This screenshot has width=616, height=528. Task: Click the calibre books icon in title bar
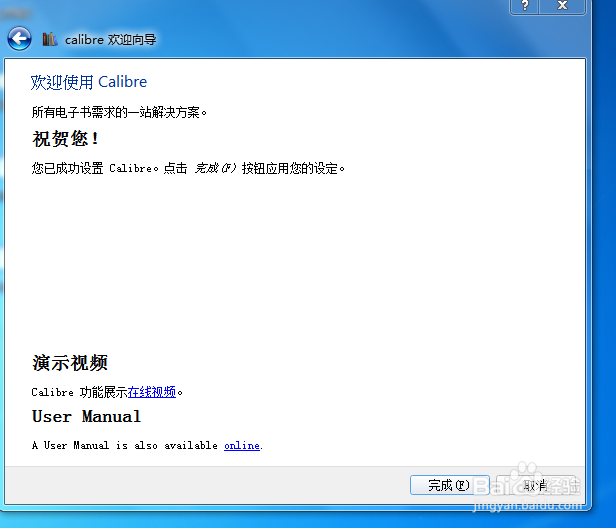[x=50, y=39]
